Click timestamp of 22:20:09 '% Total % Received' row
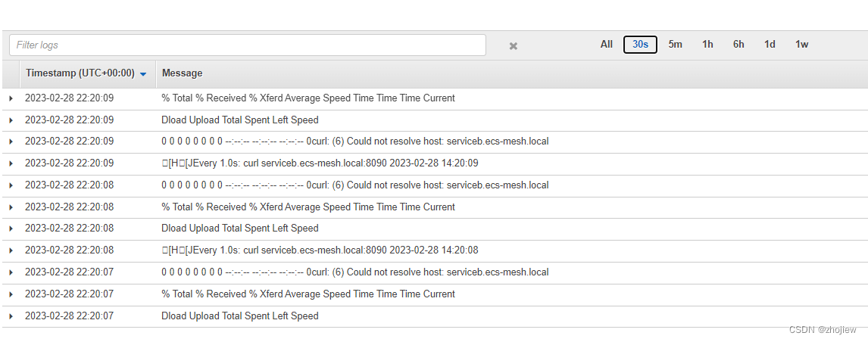Image resolution: width=868 pixels, height=342 pixels. pos(69,98)
